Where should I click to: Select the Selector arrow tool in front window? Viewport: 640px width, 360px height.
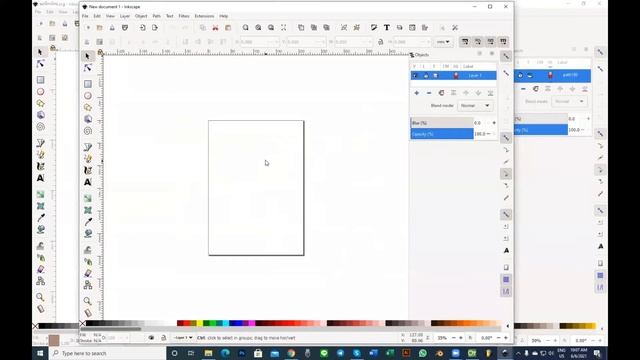(87, 56)
